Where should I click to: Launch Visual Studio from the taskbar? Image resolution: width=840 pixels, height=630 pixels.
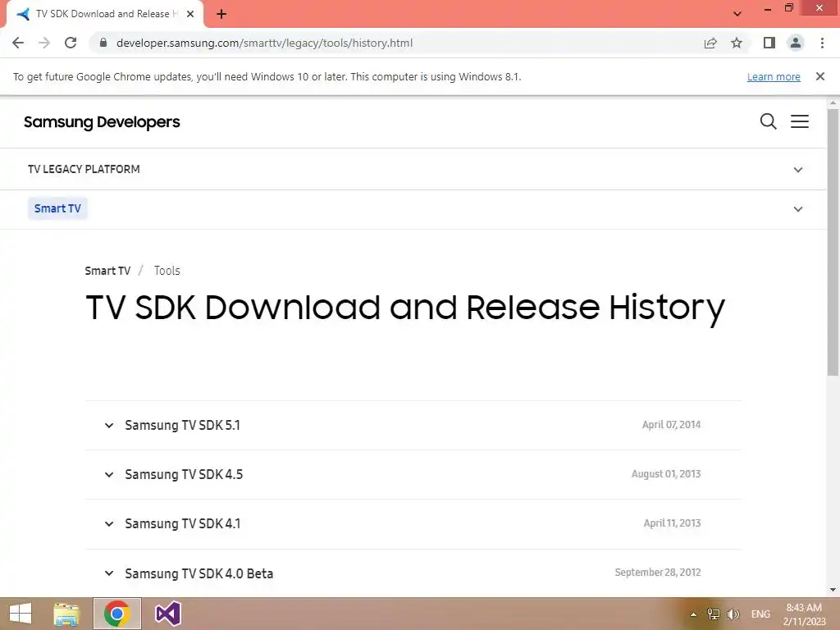tap(167, 614)
